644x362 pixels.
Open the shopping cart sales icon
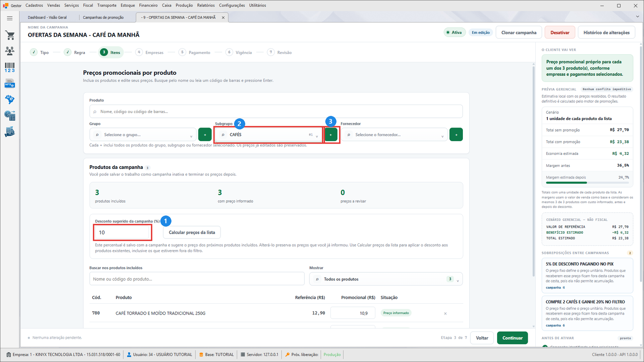[10, 35]
